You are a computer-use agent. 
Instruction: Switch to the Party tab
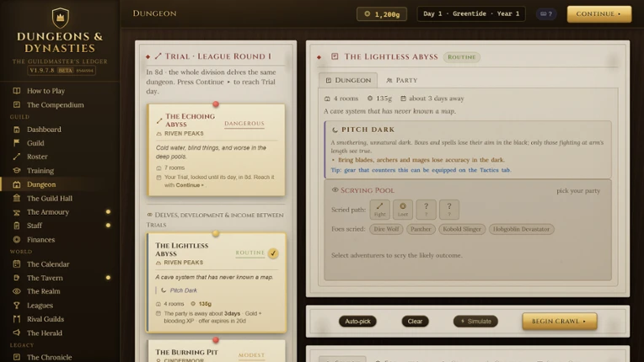click(402, 80)
